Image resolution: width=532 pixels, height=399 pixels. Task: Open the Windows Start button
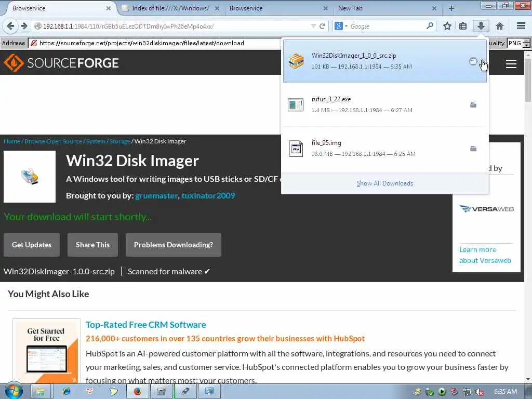14,391
